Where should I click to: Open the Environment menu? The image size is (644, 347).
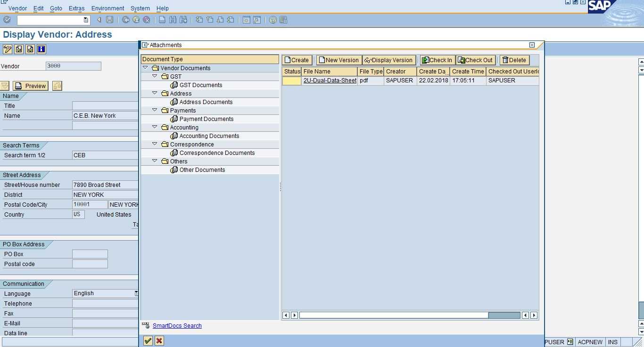click(x=107, y=8)
